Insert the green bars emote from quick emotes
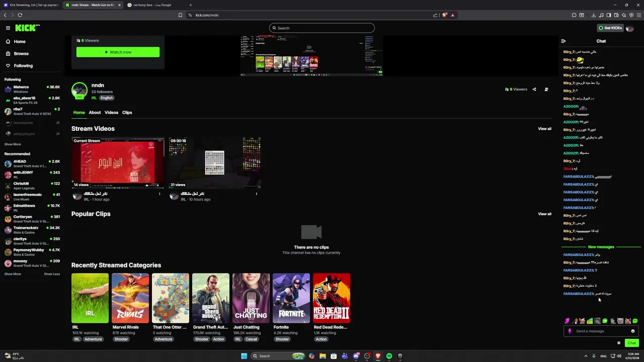 pos(590,321)
